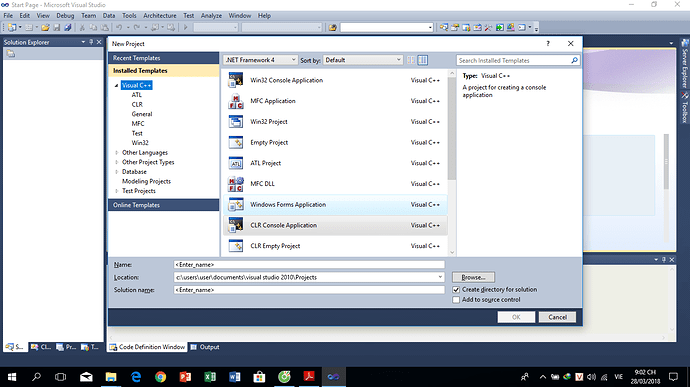The width and height of the screenshot is (690, 387).
Task: Click the search magnifier in Search Installed Templates
Action: click(574, 60)
